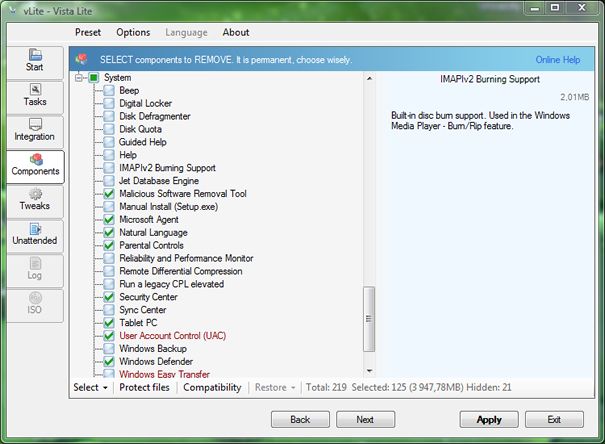This screenshot has width=605, height=444.
Task: Select the Components sidebar icon
Action: (x=36, y=159)
